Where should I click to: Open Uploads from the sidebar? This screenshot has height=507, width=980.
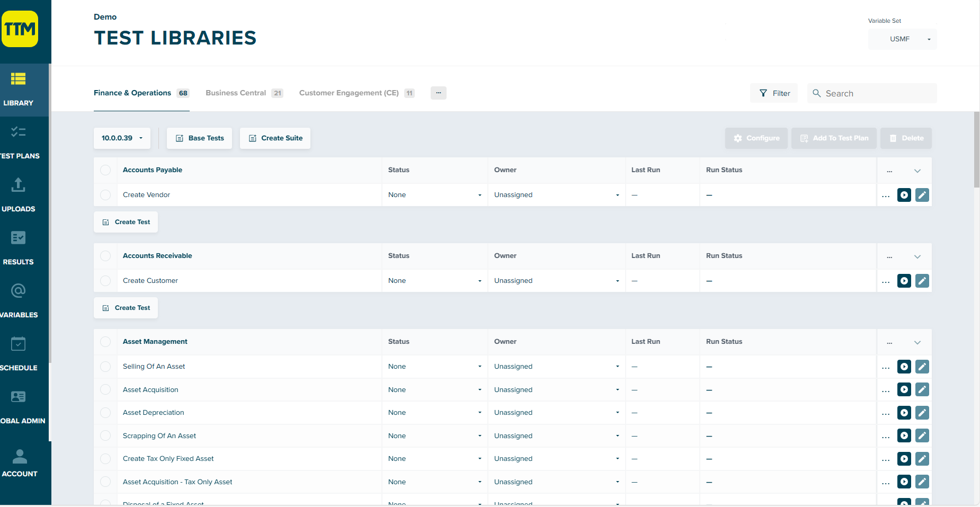[x=17, y=192]
